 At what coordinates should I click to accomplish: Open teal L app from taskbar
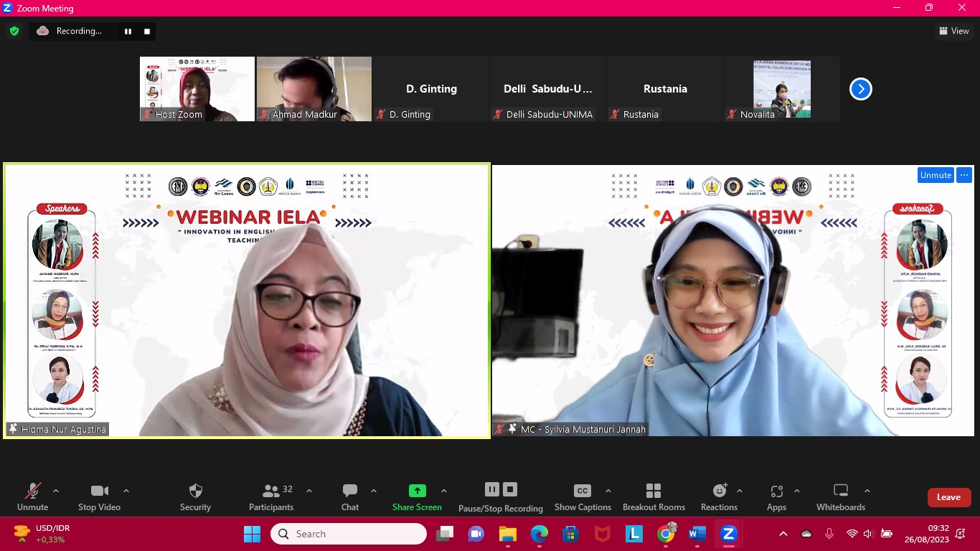tap(634, 534)
